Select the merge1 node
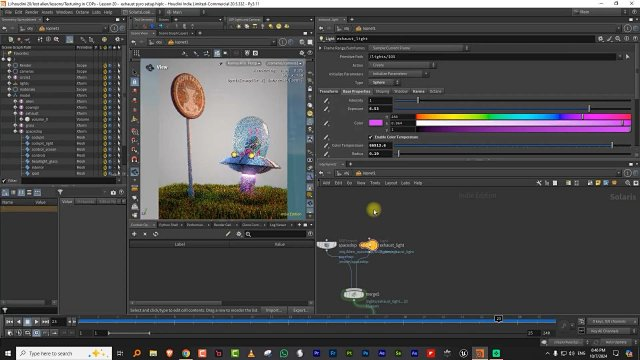 353,293
